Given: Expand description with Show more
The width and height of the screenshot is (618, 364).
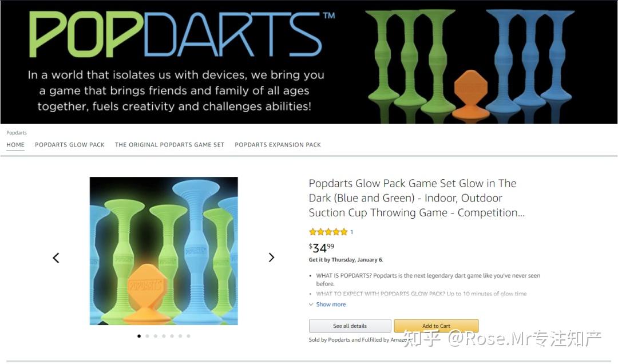Looking at the screenshot, I should point(331,304).
